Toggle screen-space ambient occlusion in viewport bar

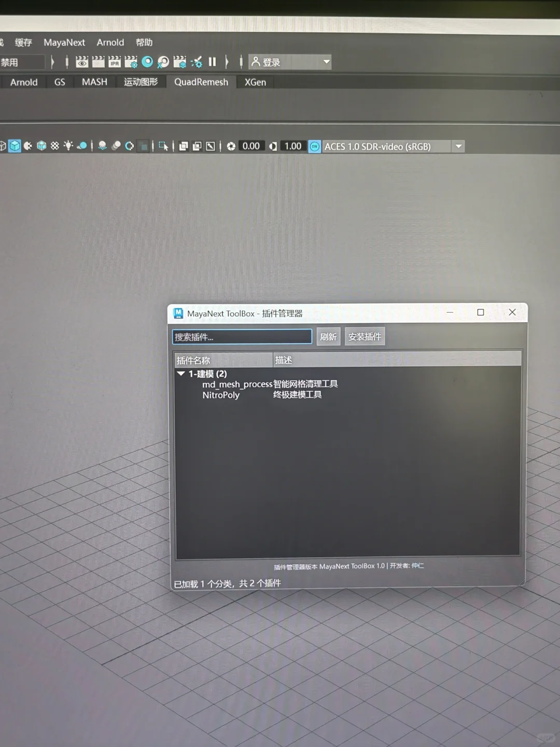(103, 146)
